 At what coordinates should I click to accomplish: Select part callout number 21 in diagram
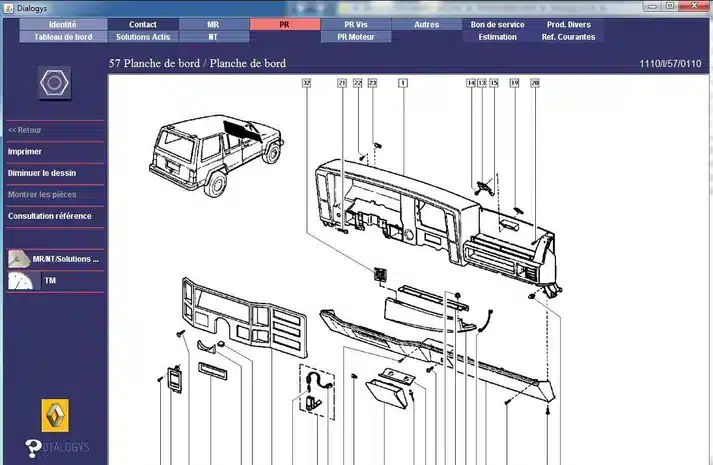tap(342, 83)
